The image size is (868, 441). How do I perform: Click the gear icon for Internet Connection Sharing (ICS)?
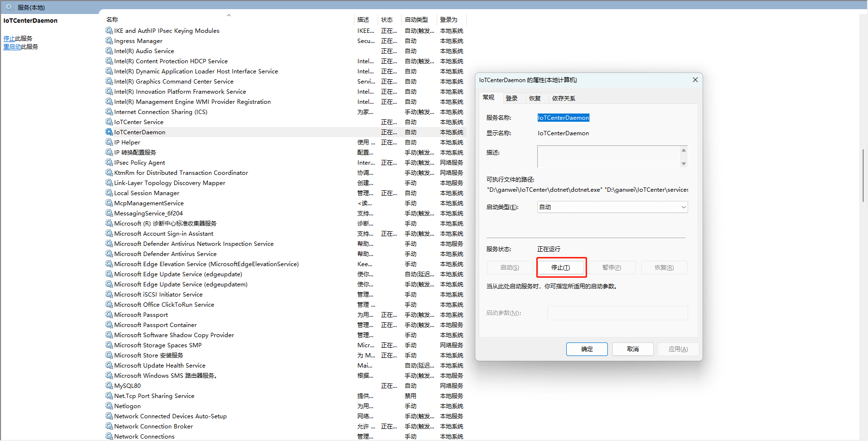[x=109, y=112]
